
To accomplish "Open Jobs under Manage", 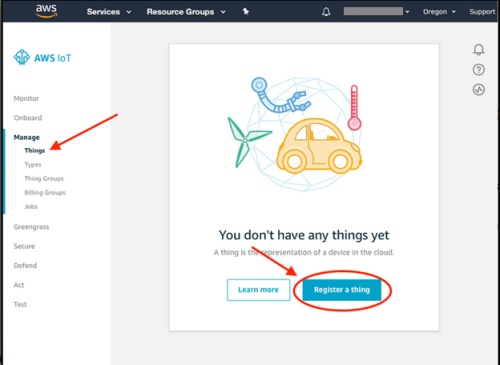I will (31, 206).
